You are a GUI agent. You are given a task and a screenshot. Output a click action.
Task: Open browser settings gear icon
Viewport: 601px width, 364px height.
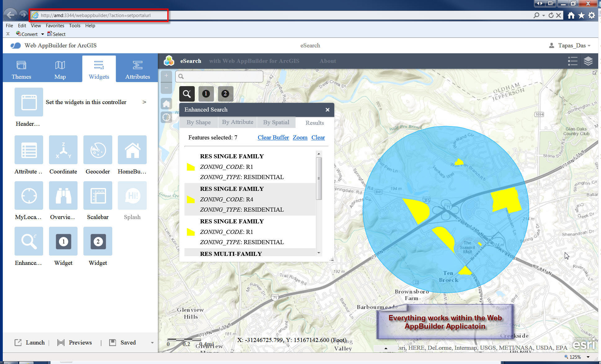592,15
